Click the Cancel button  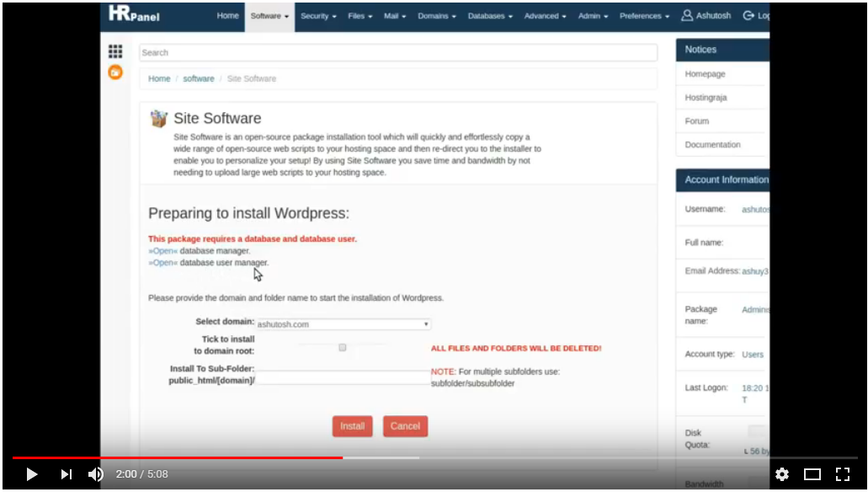coord(405,426)
